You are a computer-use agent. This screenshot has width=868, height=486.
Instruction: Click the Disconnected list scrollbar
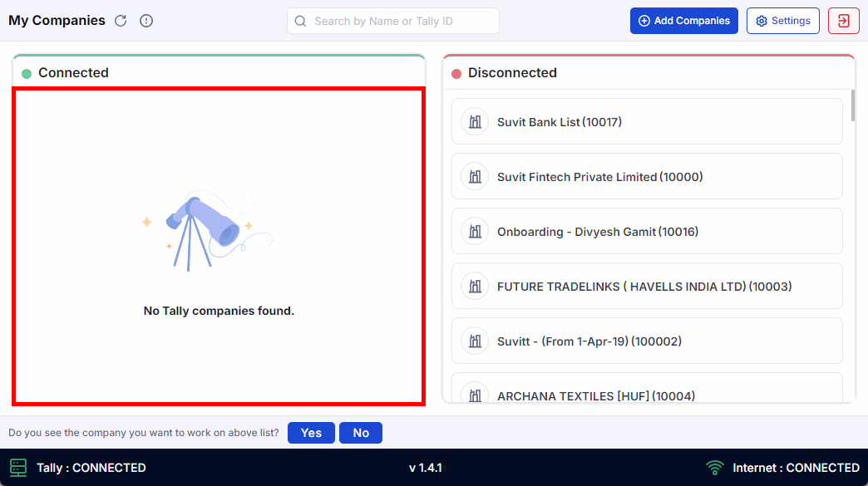point(852,105)
